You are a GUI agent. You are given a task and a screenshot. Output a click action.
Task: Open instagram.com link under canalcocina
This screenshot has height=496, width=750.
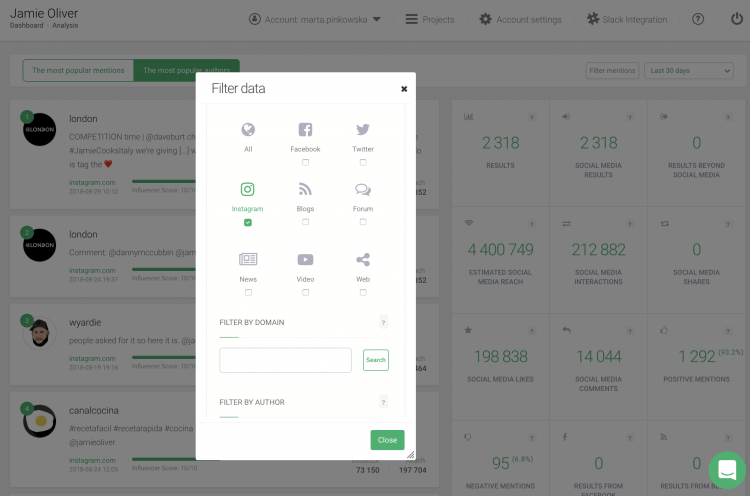pos(92,460)
